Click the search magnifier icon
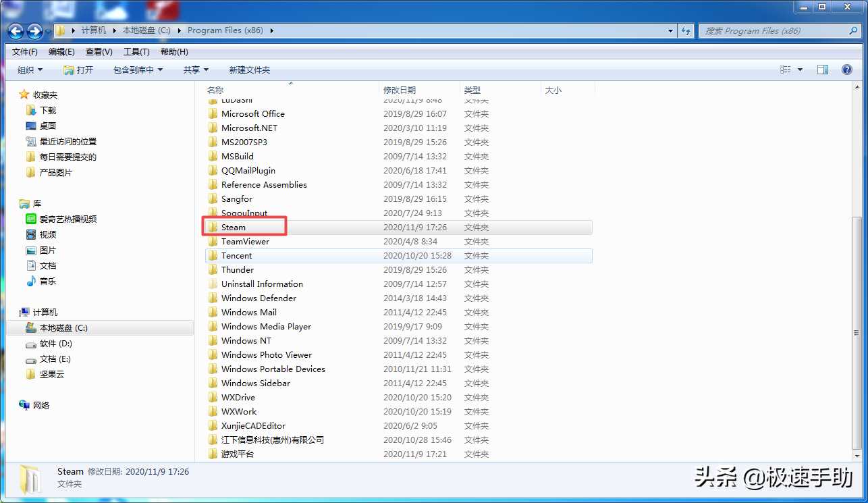Screen dimensions: 868x503 pyautogui.click(x=853, y=31)
